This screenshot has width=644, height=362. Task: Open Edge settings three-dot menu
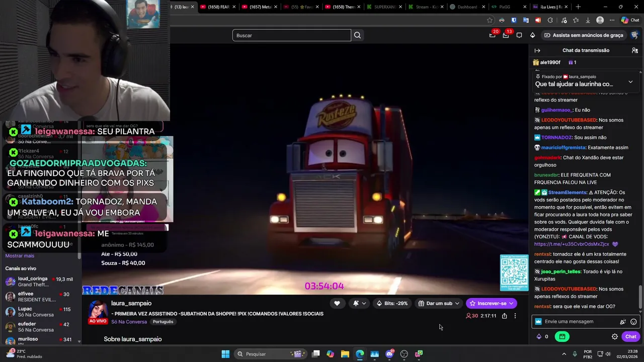(612, 20)
